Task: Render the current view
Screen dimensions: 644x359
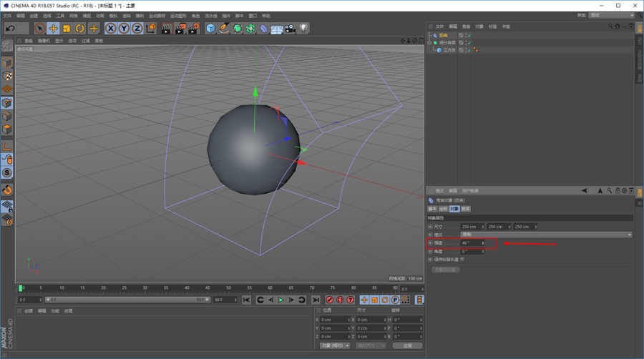Action: [166, 29]
